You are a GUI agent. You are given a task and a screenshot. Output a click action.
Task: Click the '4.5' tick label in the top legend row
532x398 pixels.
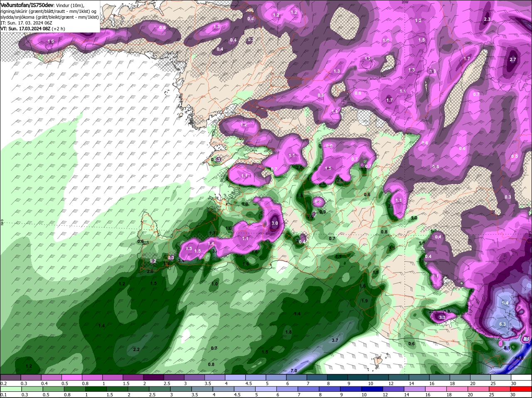point(248,383)
